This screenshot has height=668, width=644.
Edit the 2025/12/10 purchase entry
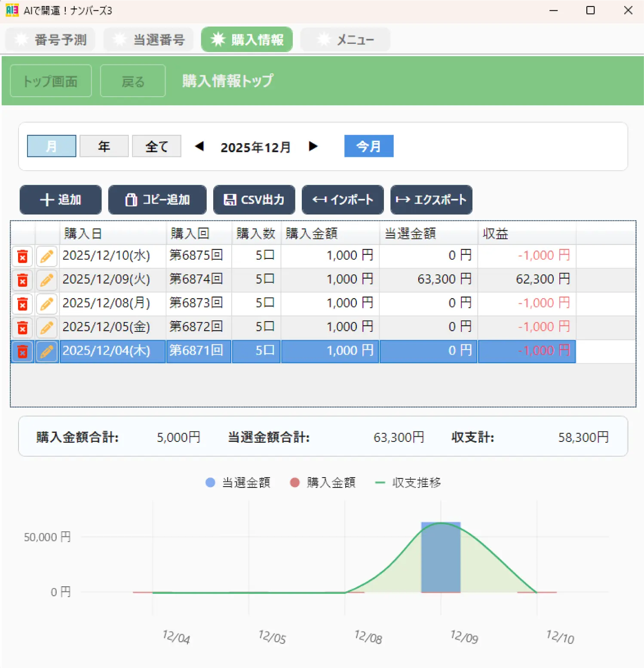46,257
